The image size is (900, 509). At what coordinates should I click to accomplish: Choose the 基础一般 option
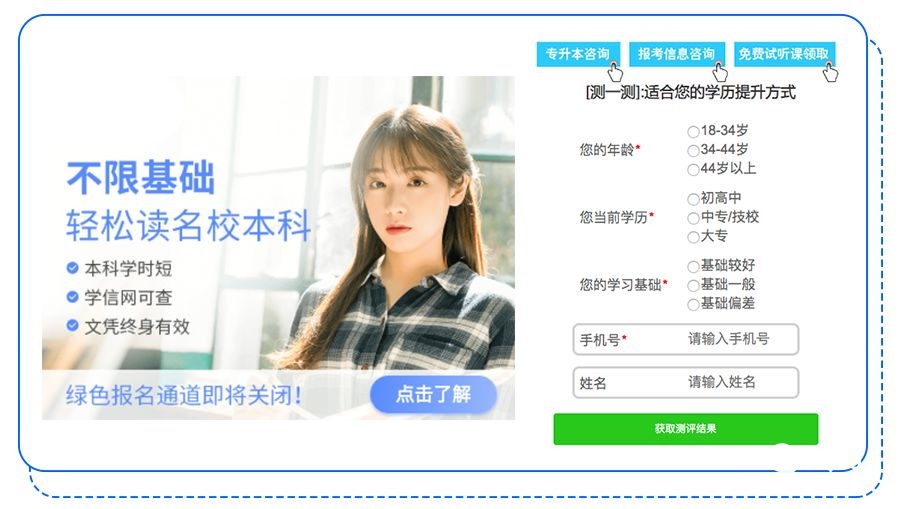(x=693, y=285)
